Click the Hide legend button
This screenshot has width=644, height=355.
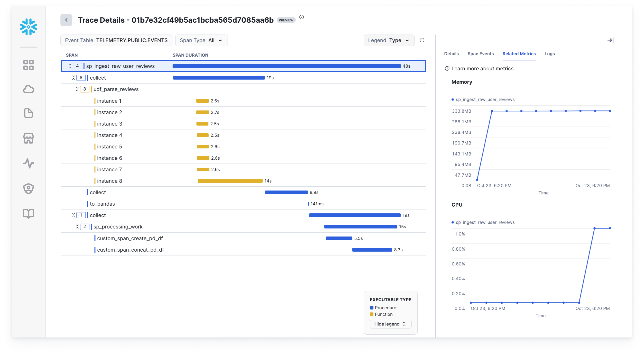click(x=390, y=324)
